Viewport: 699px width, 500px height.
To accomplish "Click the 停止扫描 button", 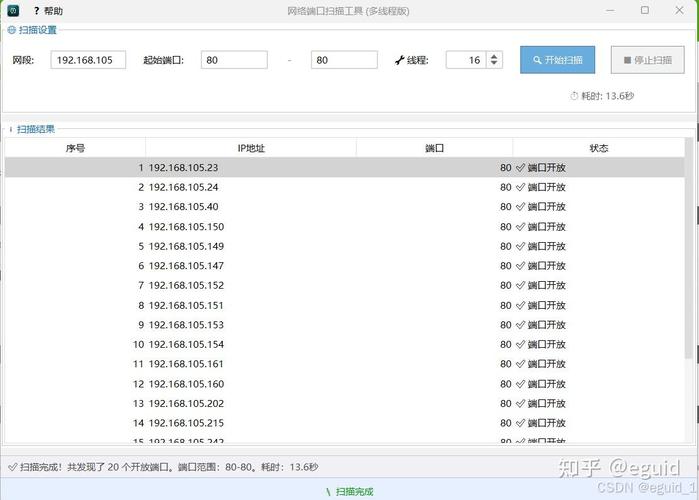I will pyautogui.click(x=647, y=60).
